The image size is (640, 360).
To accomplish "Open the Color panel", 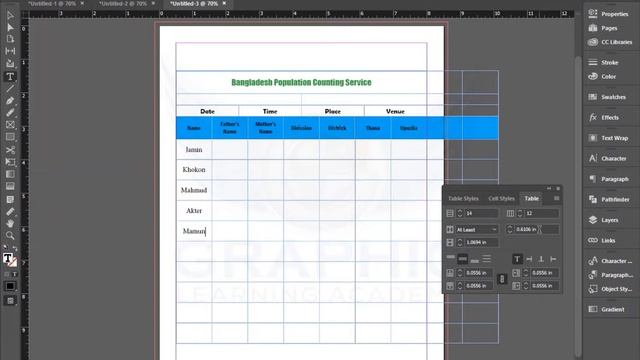I will [602, 76].
